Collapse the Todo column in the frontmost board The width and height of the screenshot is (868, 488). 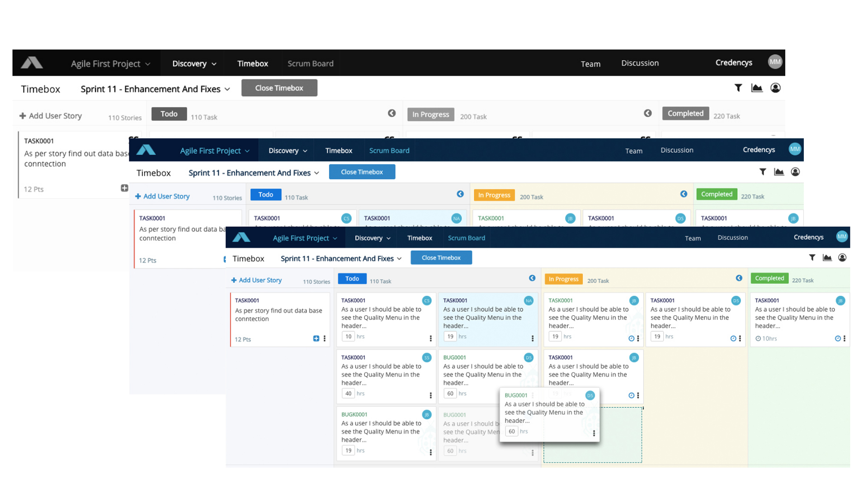[x=532, y=278]
